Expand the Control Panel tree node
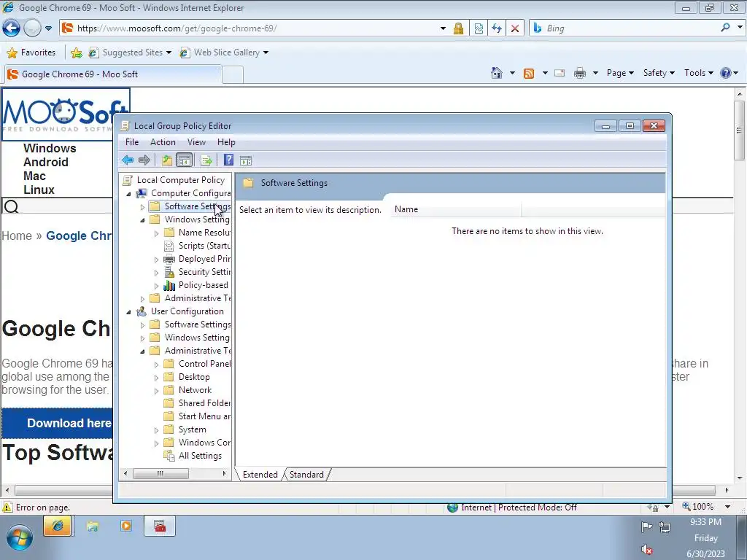Image resolution: width=747 pixels, height=560 pixels. [156, 365]
